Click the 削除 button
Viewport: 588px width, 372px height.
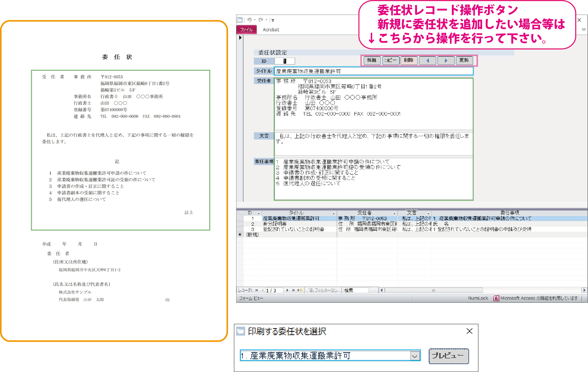409,61
